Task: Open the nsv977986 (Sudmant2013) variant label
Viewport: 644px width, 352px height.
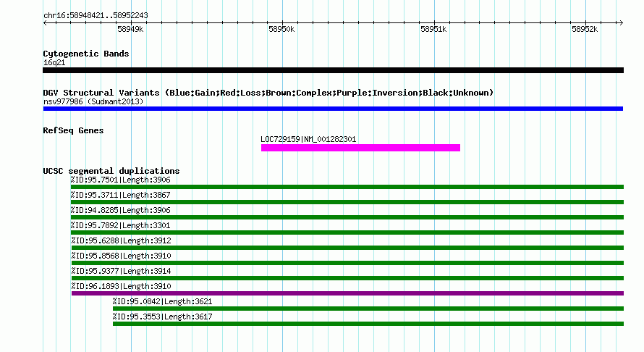Action: [93, 101]
